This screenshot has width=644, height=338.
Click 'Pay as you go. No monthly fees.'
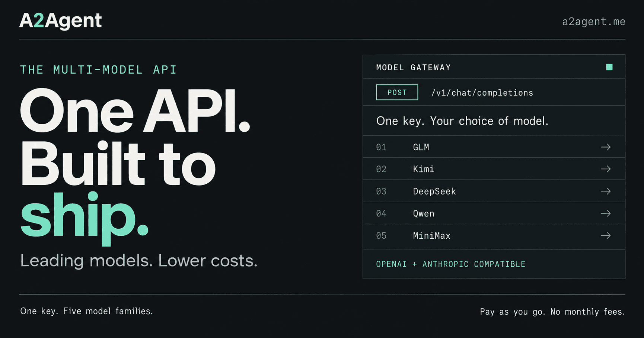(x=552, y=312)
